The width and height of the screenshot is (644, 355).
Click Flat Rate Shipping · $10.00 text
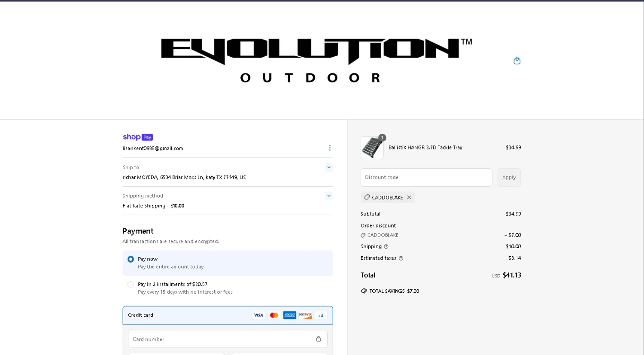tap(153, 206)
